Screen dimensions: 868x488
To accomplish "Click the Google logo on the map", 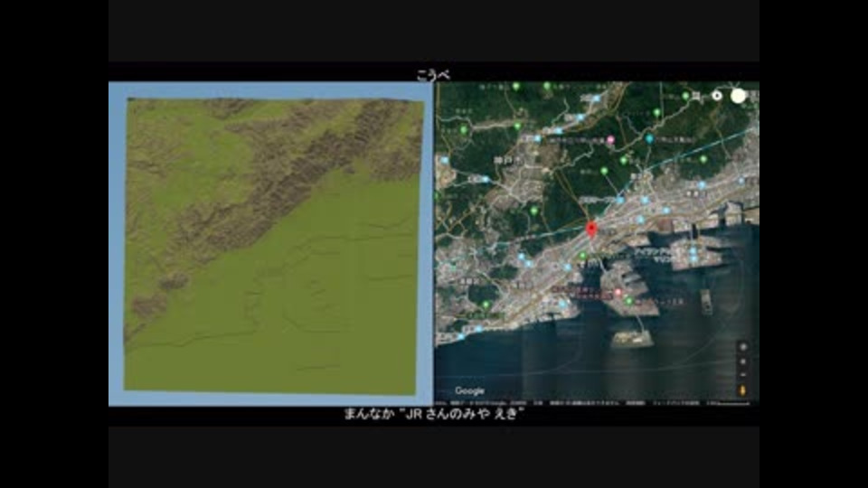I will (469, 390).
